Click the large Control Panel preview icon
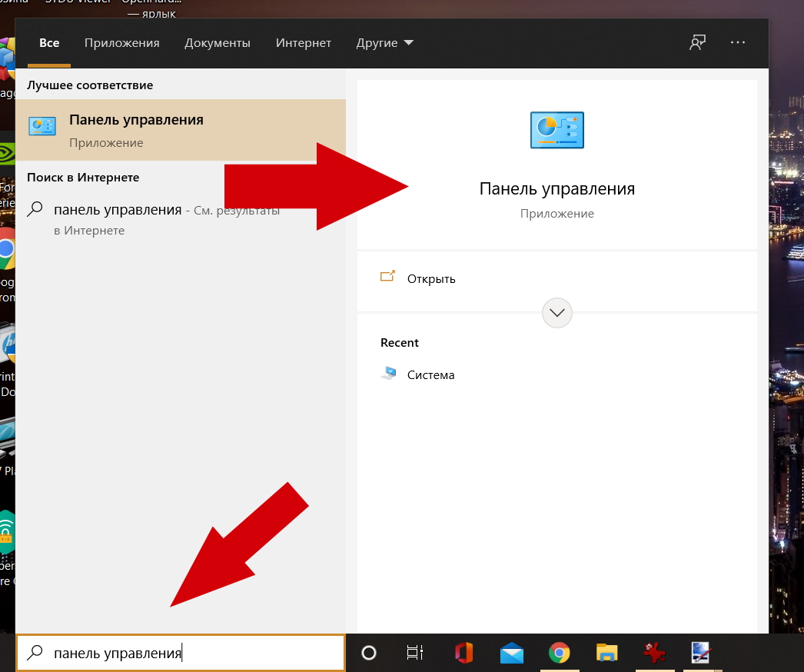 click(x=556, y=130)
